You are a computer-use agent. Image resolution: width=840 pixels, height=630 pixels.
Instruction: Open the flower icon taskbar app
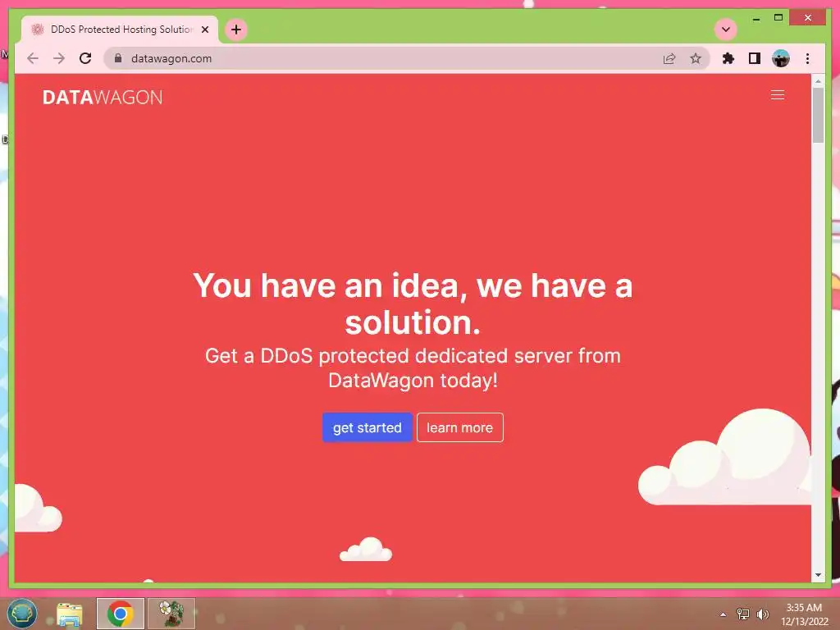pyautogui.click(x=171, y=614)
